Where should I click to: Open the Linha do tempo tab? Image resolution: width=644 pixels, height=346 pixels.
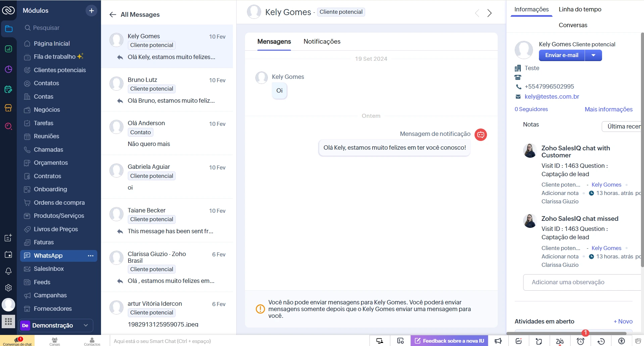[x=580, y=9]
